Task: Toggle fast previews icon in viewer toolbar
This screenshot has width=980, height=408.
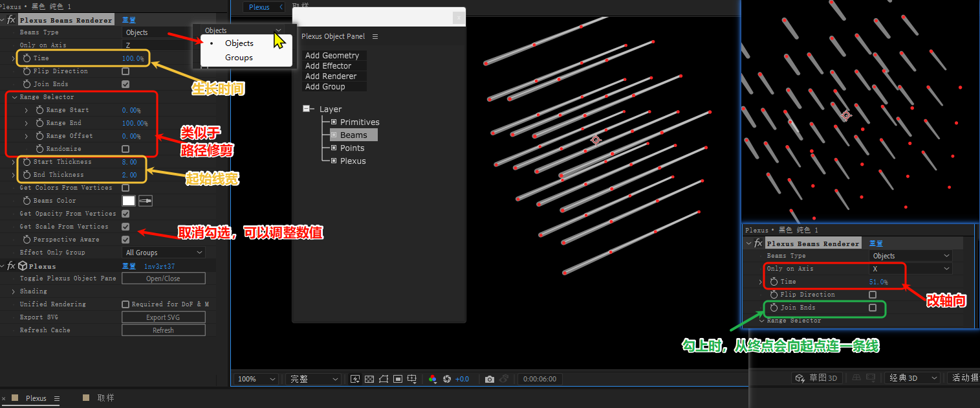Action: click(x=354, y=379)
